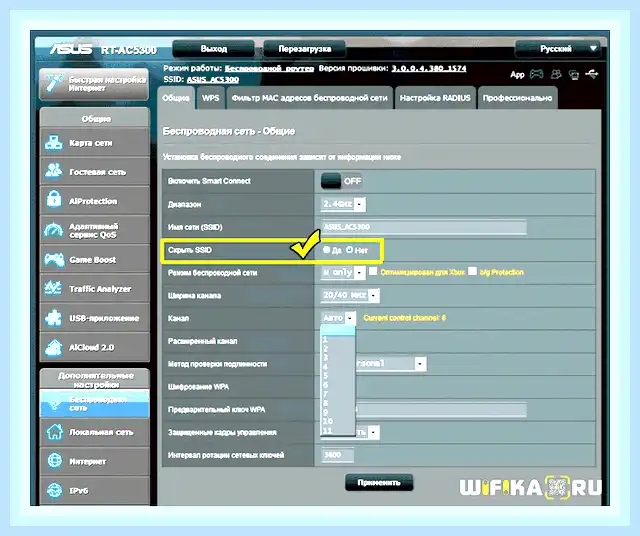Viewport: 640px width, 536px height.
Task: Click the 'Current control channel: 6' text
Action: click(x=404, y=318)
